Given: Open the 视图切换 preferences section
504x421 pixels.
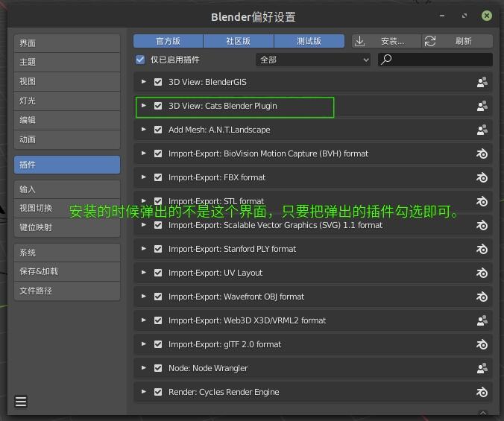Looking at the screenshot, I should (67, 208).
